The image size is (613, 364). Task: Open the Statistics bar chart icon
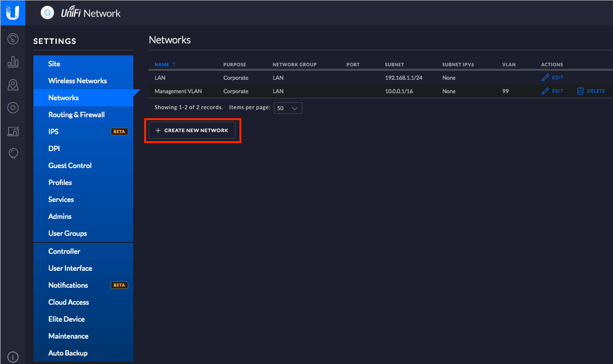pos(13,62)
